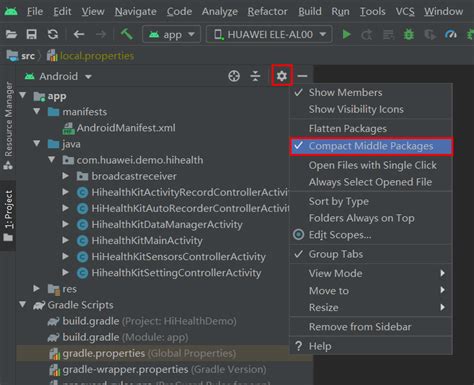Click the green Run app play icon

pos(346,34)
